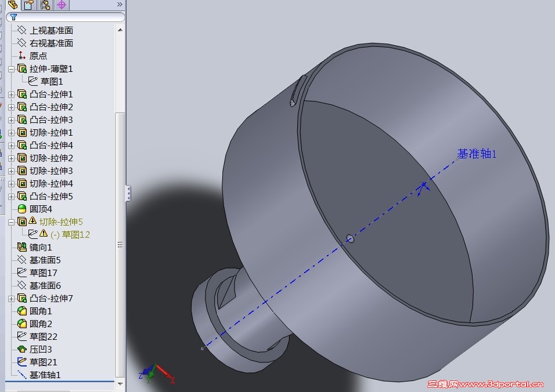
Task: Select the 基准轴1 axis icon in tree
Action: click(22, 375)
